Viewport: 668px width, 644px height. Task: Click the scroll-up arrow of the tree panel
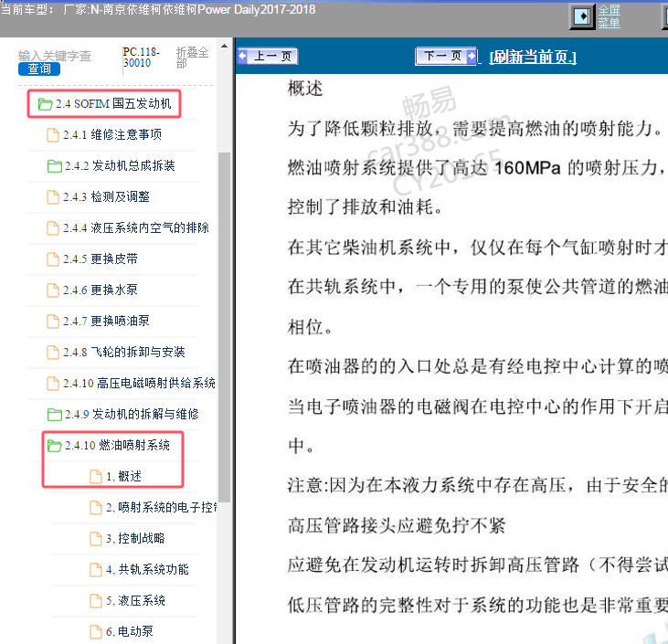[x=224, y=46]
